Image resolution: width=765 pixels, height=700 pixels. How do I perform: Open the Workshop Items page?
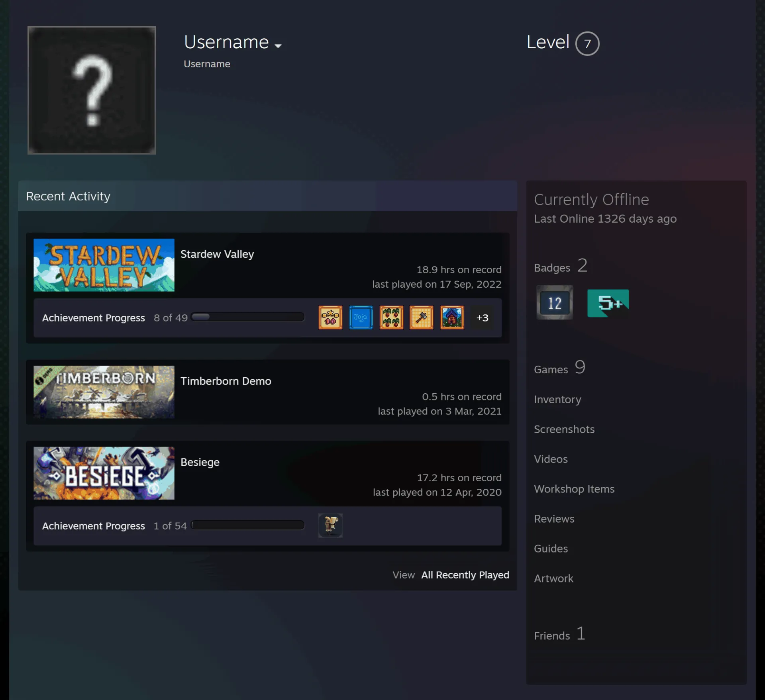click(x=574, y=489)
